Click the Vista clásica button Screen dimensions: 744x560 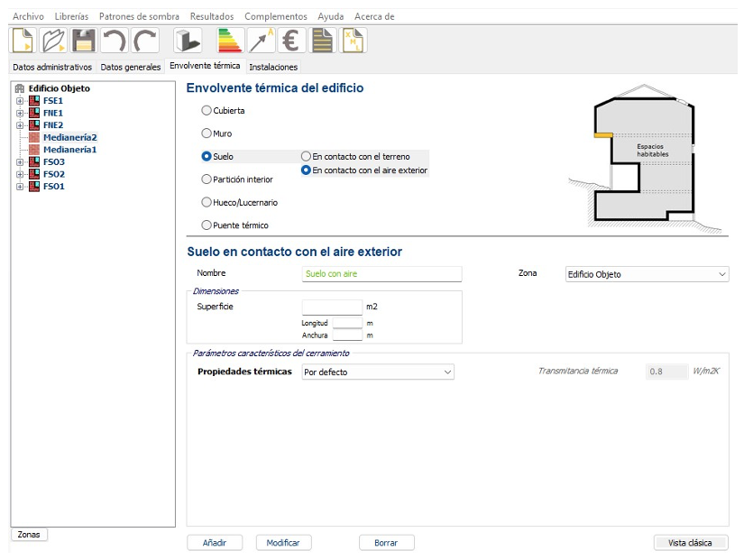[690, 543]
